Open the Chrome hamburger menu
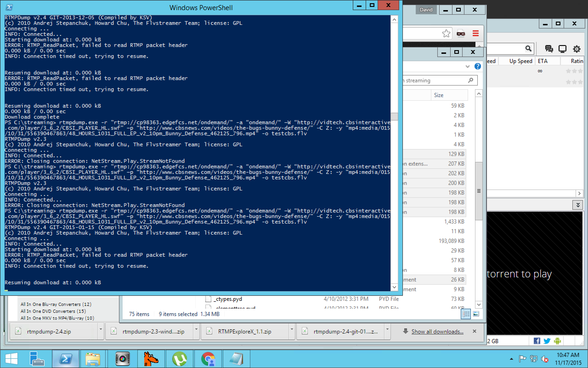Screen dimensions: 588x368 tap(475, 33)
